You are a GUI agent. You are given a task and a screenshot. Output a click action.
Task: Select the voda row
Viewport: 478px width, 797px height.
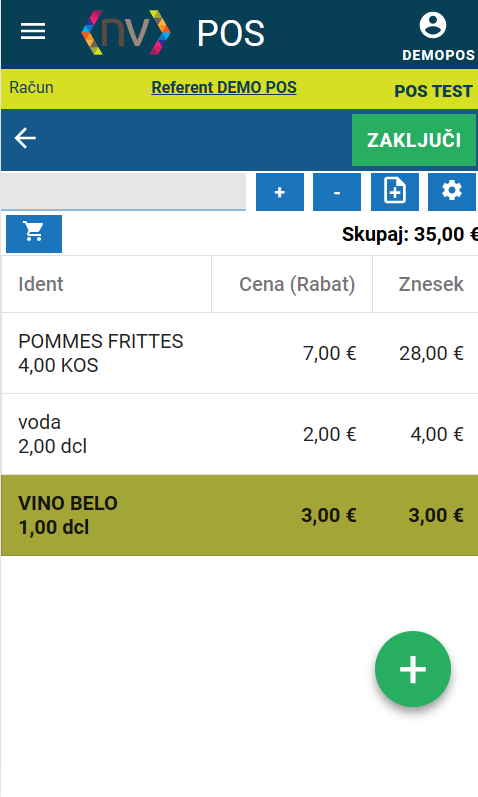point(239,434)
